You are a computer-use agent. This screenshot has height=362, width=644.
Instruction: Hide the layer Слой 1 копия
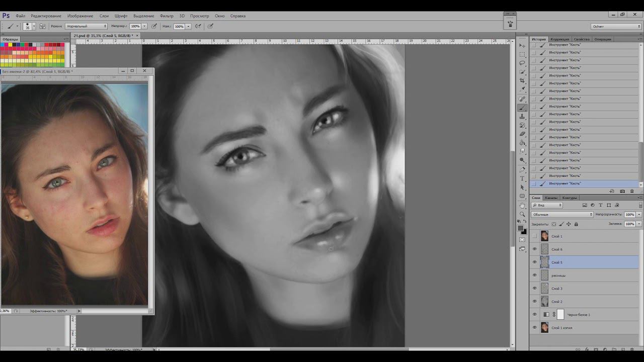pyautogui.click(x=535, y=328)
